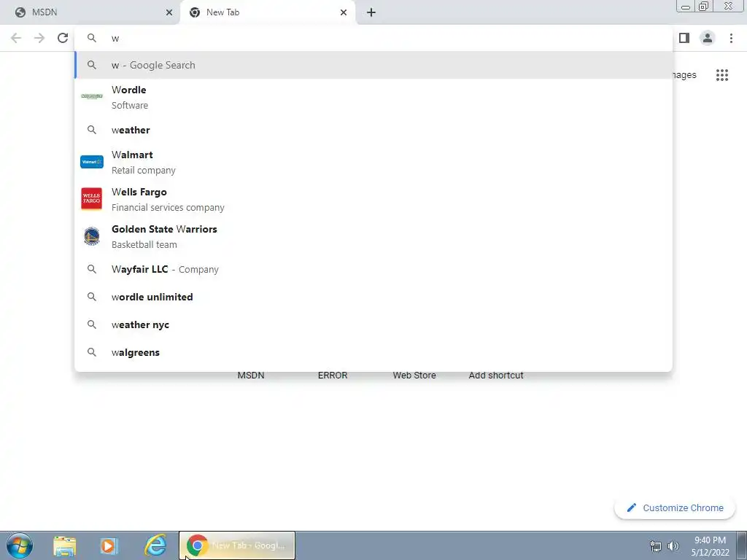Choose the Wells Fargo suggestion
The image size is (747, 560).
(x=373, y=200)
